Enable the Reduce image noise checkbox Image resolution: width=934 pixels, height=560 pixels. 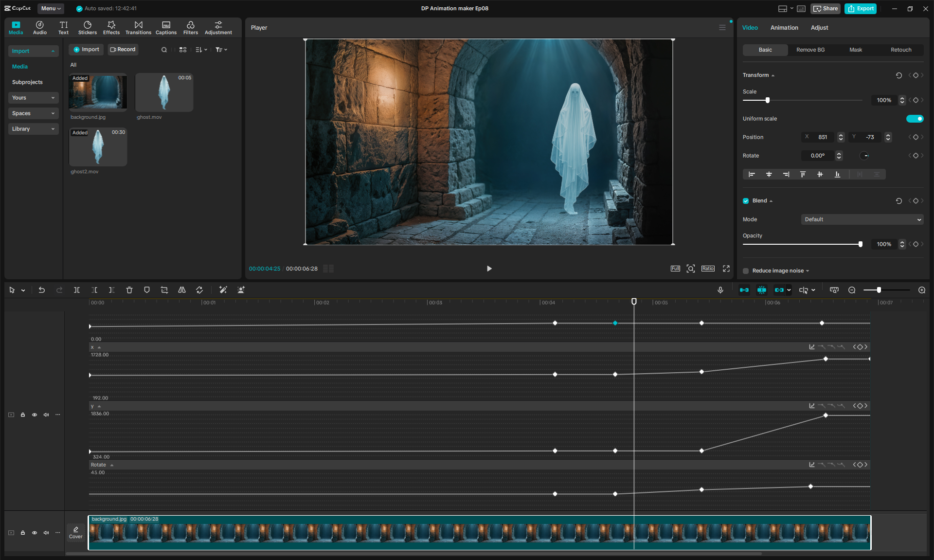pyautogui.click(x=746, y=271)
